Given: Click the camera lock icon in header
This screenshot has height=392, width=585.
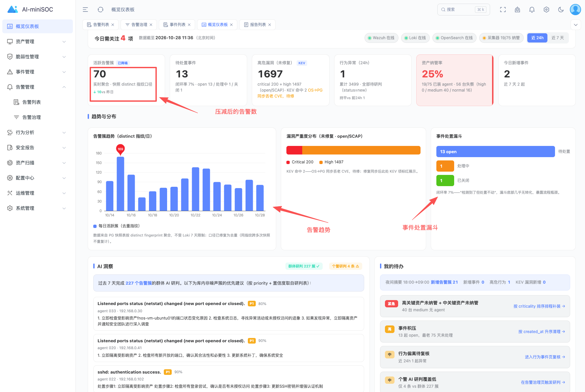Looking at the screenshot, I should pos(517,10).
